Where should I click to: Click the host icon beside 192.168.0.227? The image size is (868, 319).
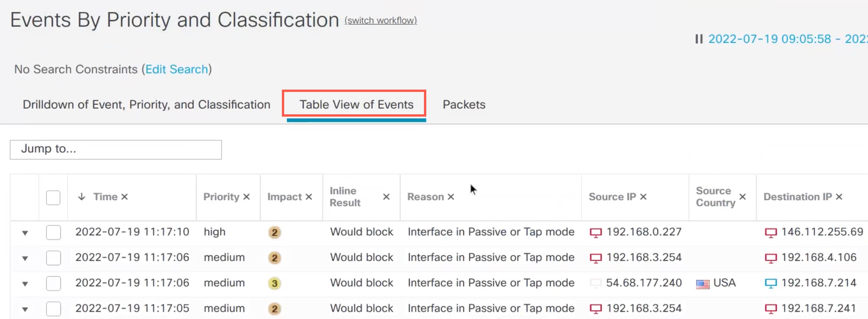(x=595, y=232)
